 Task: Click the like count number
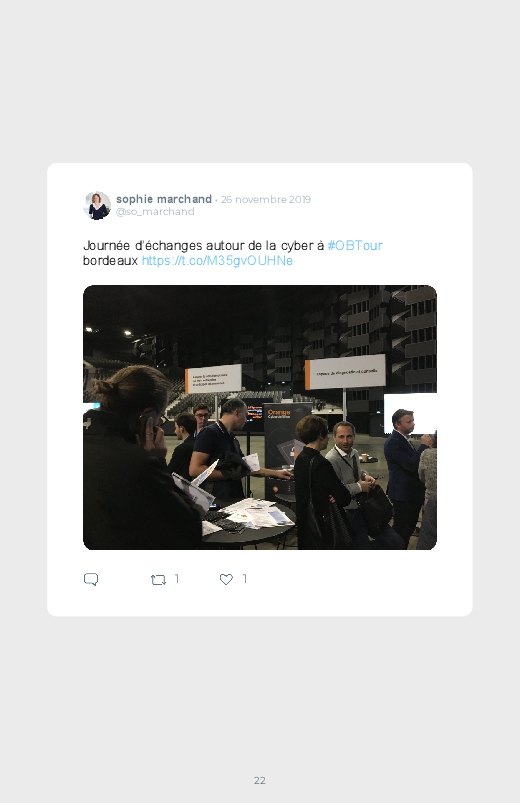tap(244, 579)
